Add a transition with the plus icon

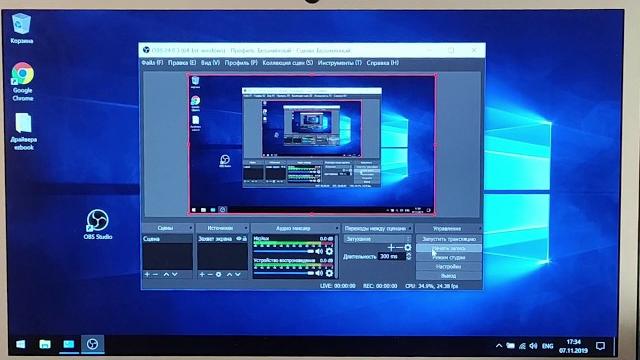coord(391,247)
